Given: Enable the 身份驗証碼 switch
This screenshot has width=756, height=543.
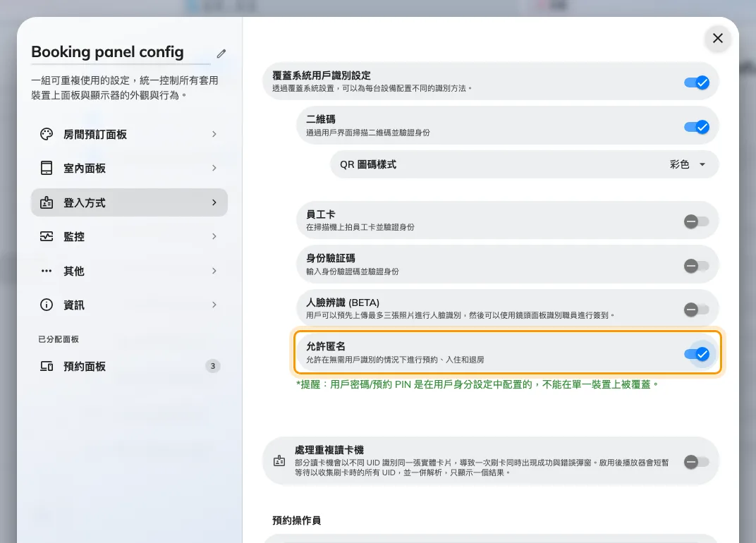Looking at the screenshot, I should pyautogui.click(x=697, y=266).
